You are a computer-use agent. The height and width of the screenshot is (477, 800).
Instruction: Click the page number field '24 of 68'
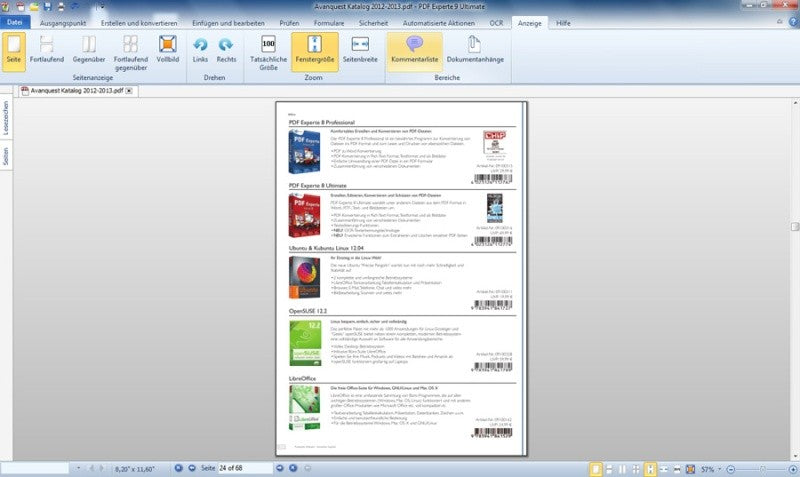[x=245, y=468]
